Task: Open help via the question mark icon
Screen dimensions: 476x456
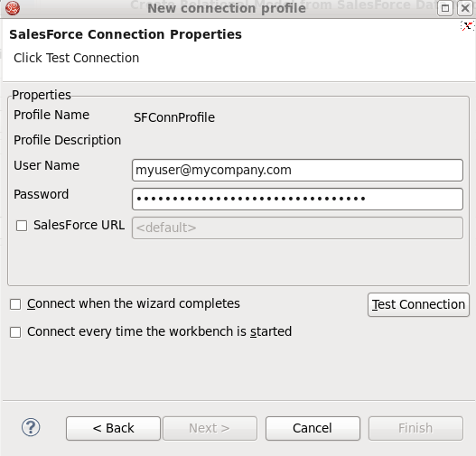Action: tap(31, 427)
